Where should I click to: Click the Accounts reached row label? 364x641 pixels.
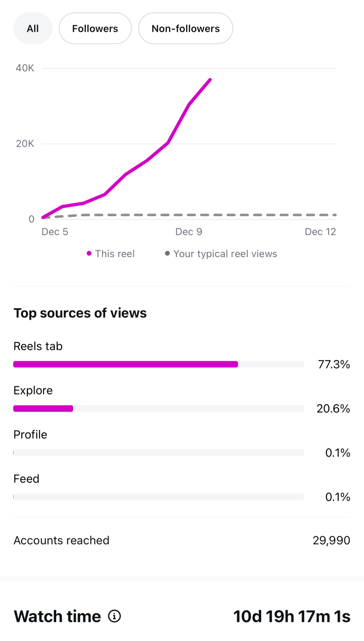pos(61,540)
